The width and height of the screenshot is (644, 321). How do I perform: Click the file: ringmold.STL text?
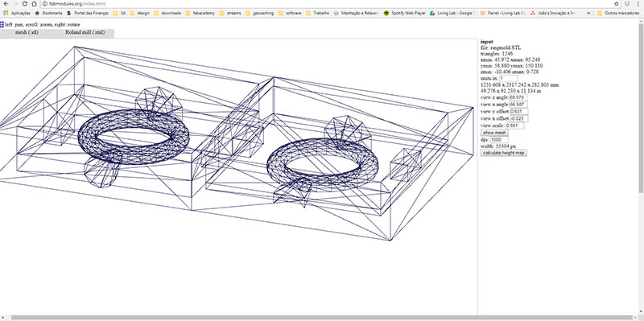pos(501,47)
